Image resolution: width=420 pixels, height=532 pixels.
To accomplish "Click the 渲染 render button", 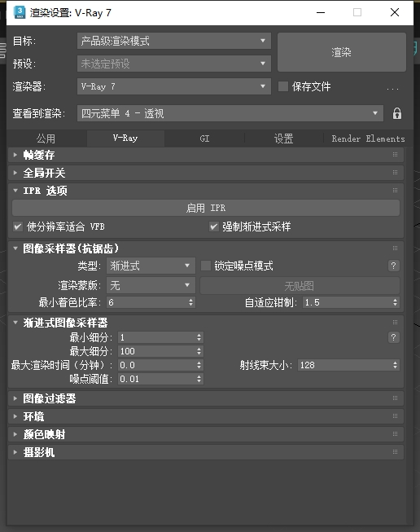I will tap(342, 52).
